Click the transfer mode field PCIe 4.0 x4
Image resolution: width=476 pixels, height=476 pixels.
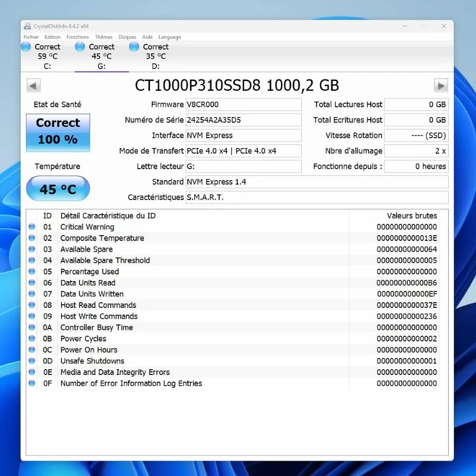[243, 151]
